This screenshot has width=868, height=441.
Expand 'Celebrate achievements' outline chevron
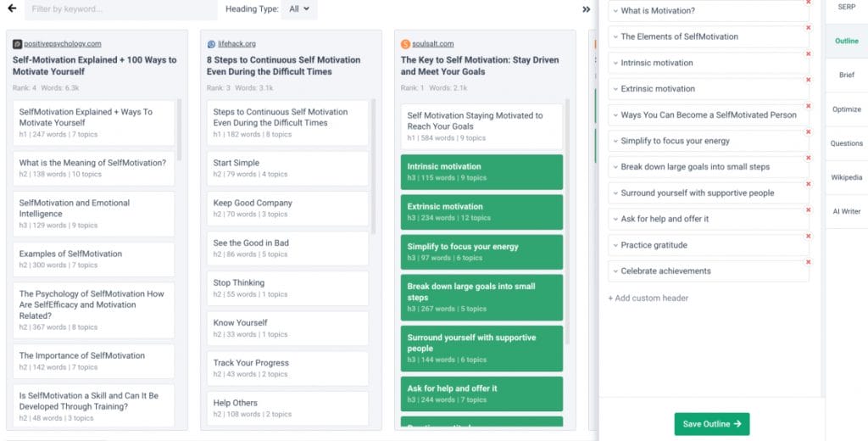[x=615, y=271]
